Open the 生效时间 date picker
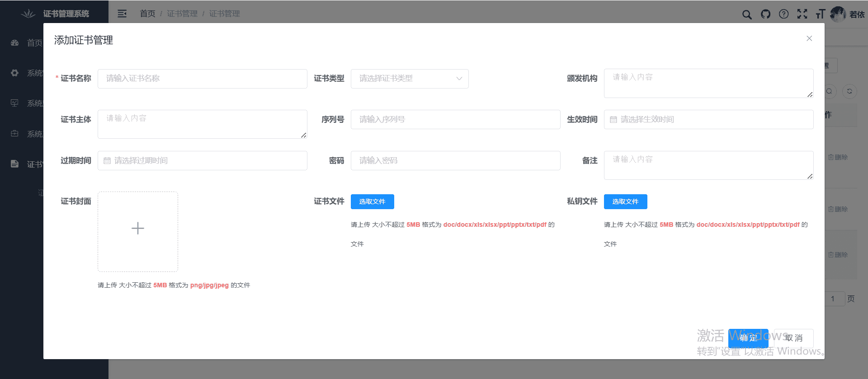Image resolution: width=868 pixels, height=379 pixels. (708, 120)
